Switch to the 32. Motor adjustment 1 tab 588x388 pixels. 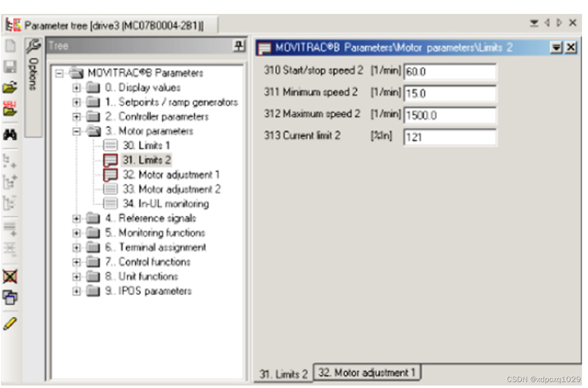(x=367, y=372)
